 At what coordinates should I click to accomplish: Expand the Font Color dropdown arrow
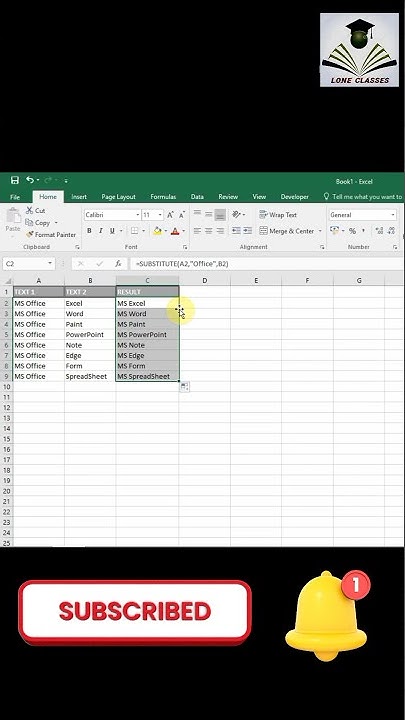(184, 231)
